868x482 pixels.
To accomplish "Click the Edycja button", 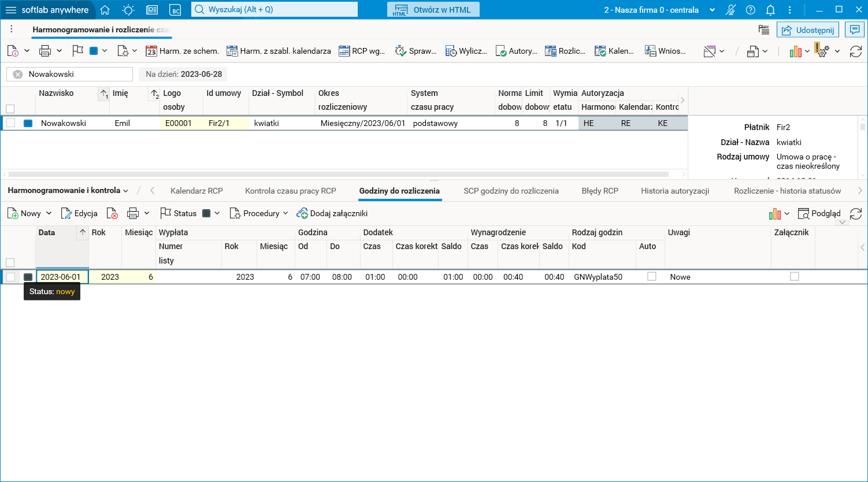I will 79,213.
